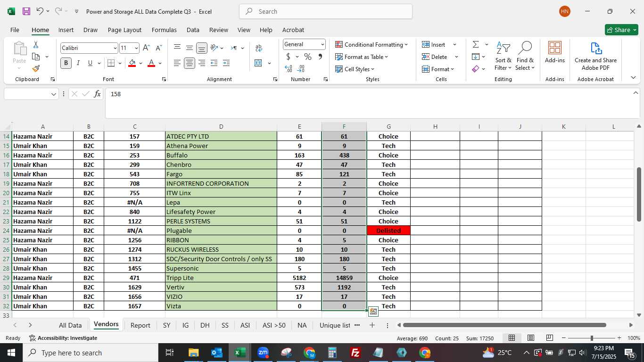Image resolution: width=644 pixels, height=362 pixels.
Task: Toggle Bottom Align button
Action: (201, 48)
